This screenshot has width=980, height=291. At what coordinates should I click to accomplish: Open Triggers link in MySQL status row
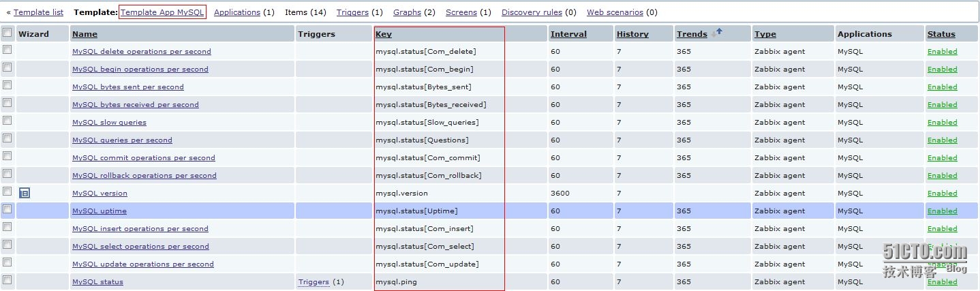coord(313,282)
